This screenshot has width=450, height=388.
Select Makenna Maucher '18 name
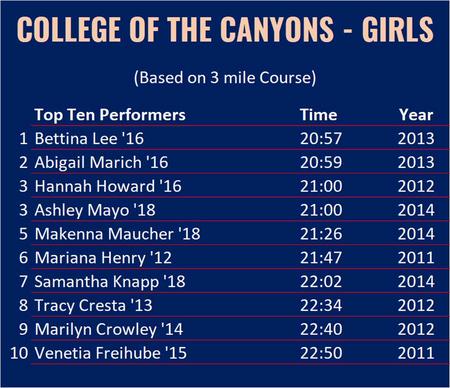[x=117, y=234]
